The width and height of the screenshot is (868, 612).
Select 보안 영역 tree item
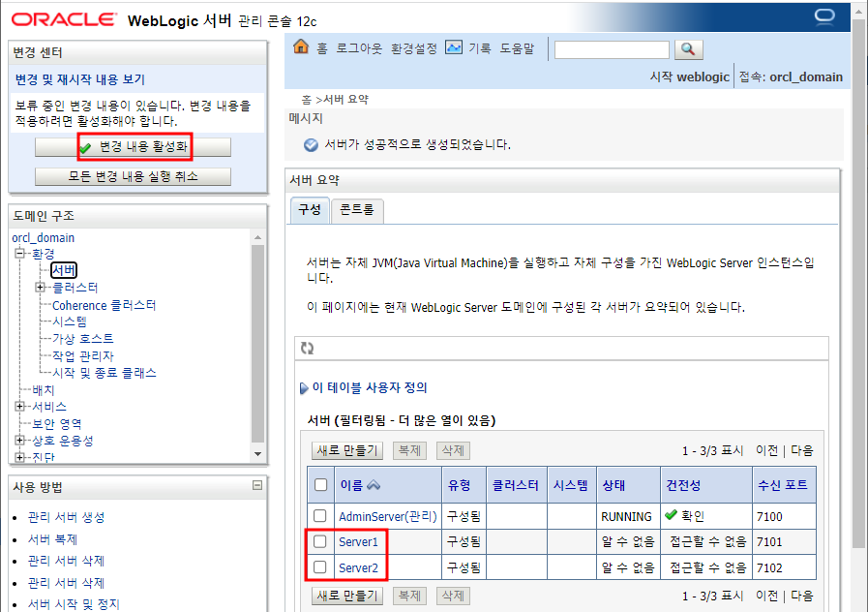pos(57,424)
